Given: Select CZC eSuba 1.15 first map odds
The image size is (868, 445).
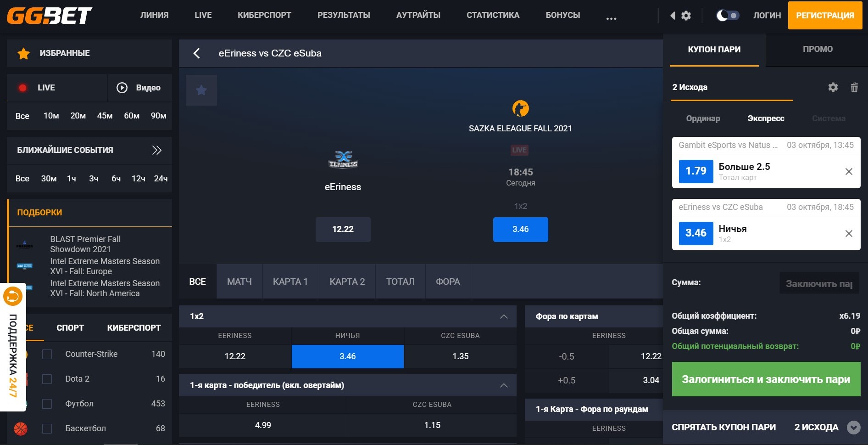Looking at the screenshot, I should point(432,425).
